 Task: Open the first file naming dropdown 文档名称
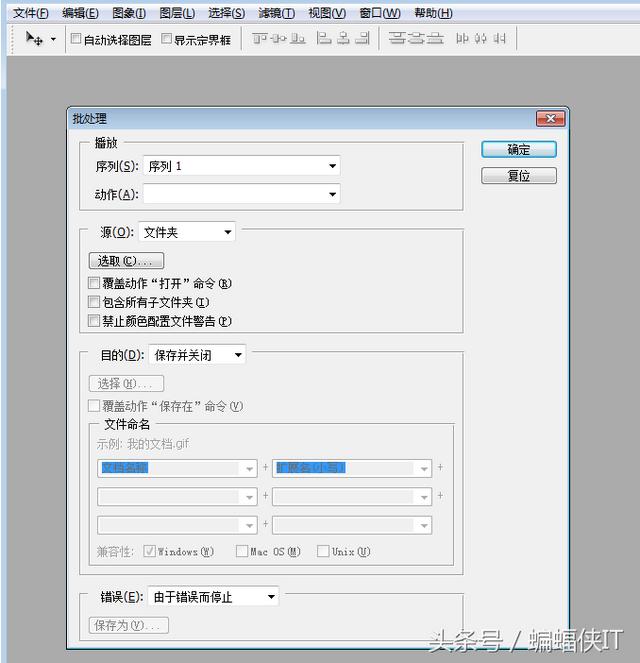[177, 468]
